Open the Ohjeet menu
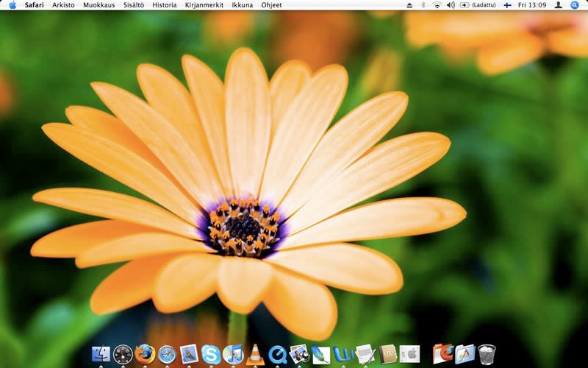This screenshot has width=588, height=368. (271, 5)
